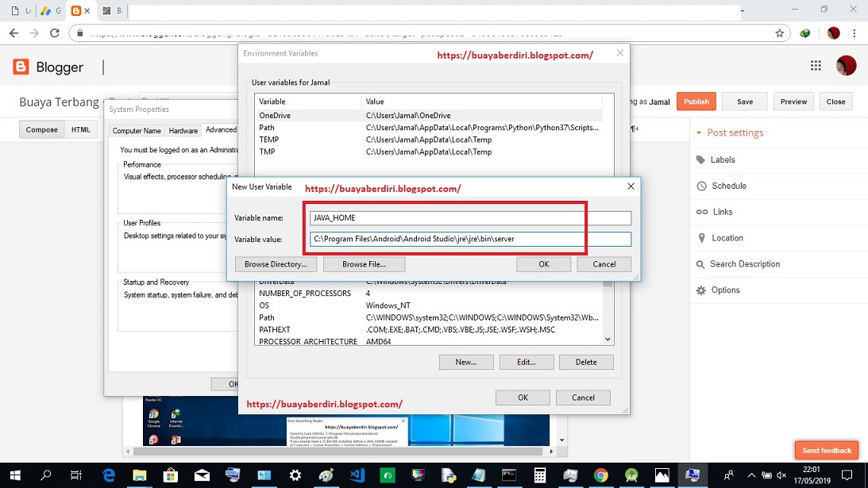Click the Publish button
This screenshot has width=868, height=488.
[x=696, y=102]
